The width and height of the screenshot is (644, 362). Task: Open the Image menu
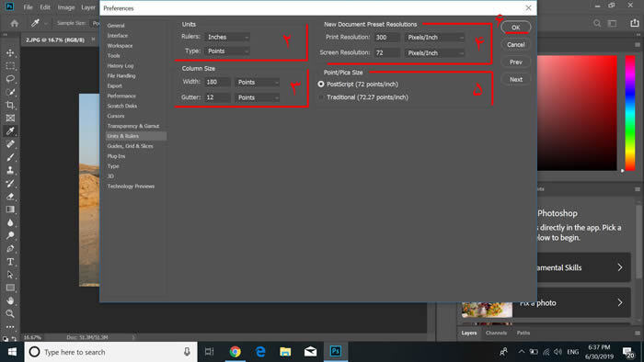click(x=66, y=7)
